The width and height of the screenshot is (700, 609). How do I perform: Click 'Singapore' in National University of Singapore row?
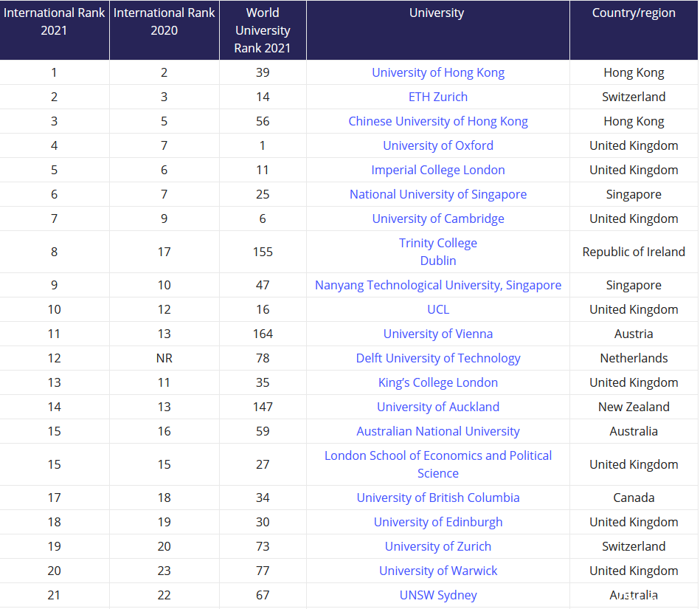point(634,194)
